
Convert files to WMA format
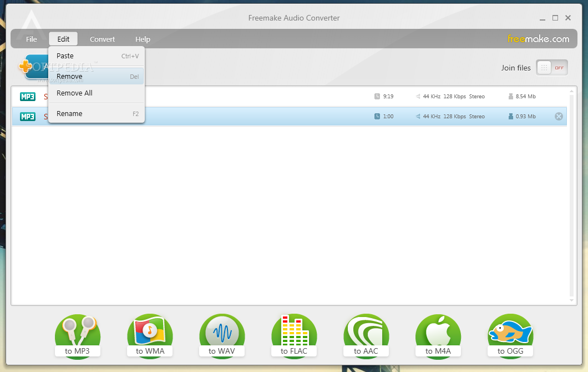(150, 336)
